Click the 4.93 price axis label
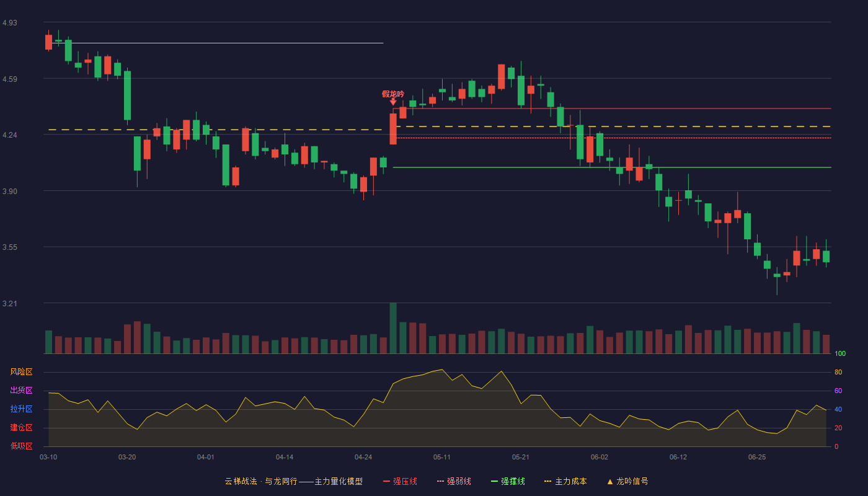 click(x=10, y=23)
